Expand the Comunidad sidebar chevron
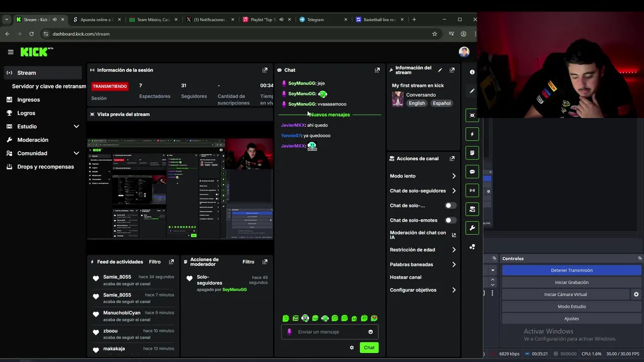The image size is (644, 362). tap(76, 153)
